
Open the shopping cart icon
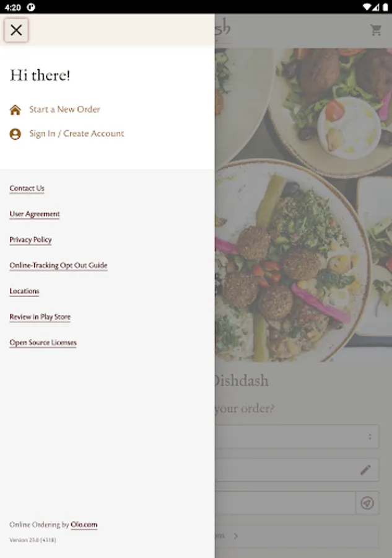(376, 30)
